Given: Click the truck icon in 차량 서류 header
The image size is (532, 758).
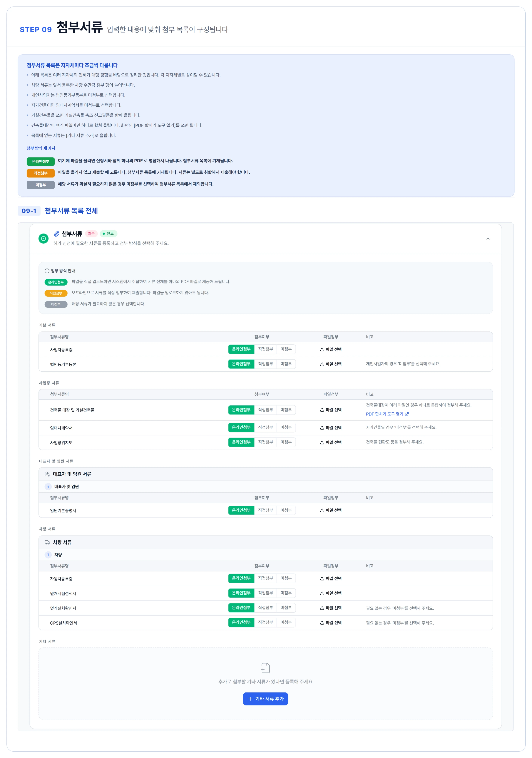Looking at the screenshot, I should [x=48, y=542].
